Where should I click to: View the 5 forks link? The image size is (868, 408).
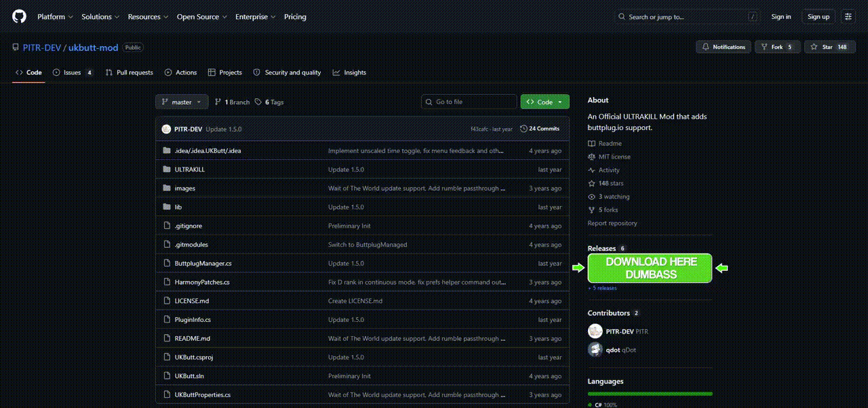[603, 210]
